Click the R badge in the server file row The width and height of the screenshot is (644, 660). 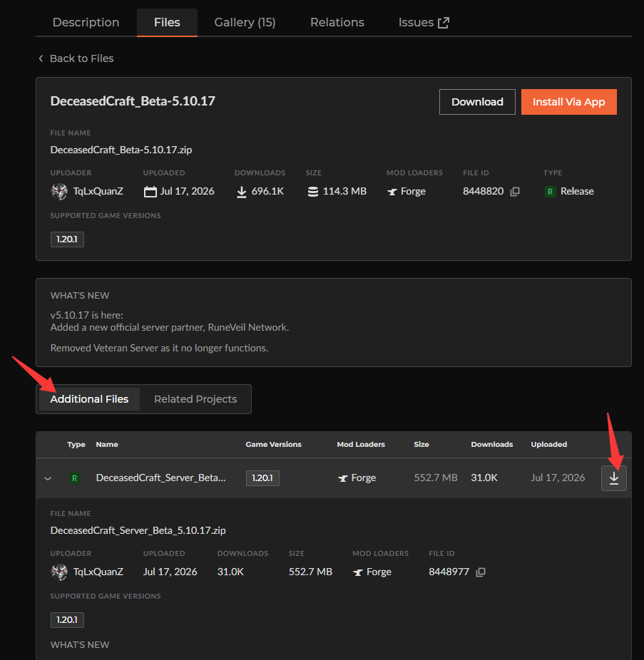pyautogui.click(x=75, y=478)
